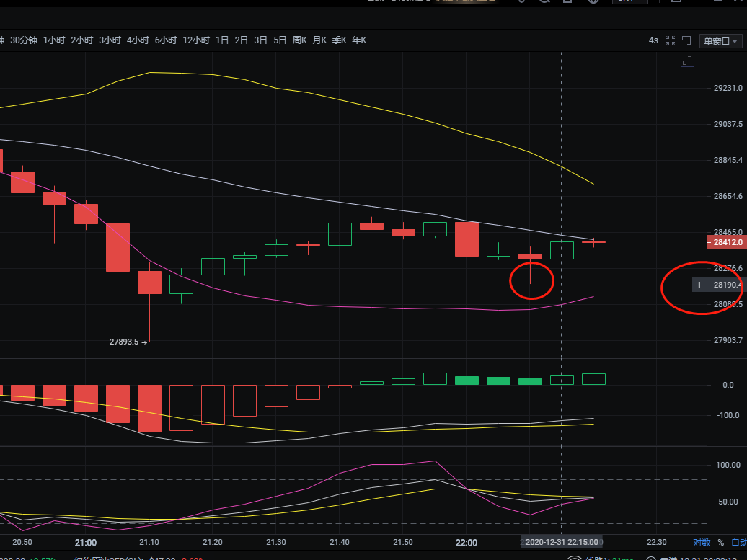Click the 4s refresh countdown
This screenshot has height=560, width=747.
click(x=653, y=40)
